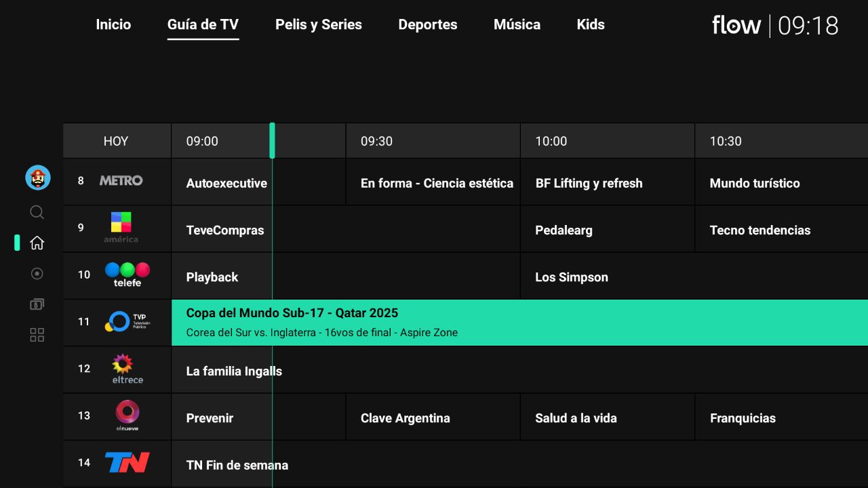Go to home via sidebar icon
Viewport: 868px width, 488px height.
click(x=37, y=243)
